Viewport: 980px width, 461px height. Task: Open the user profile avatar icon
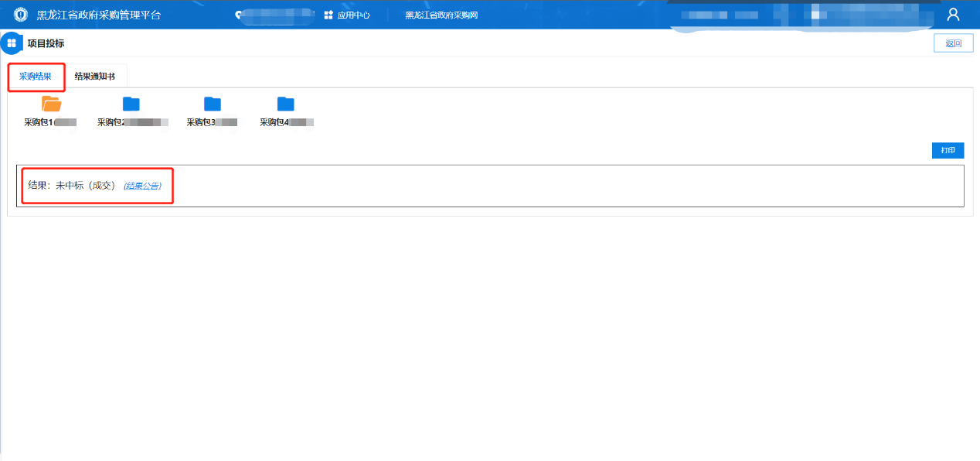click(x=953, y=15)
